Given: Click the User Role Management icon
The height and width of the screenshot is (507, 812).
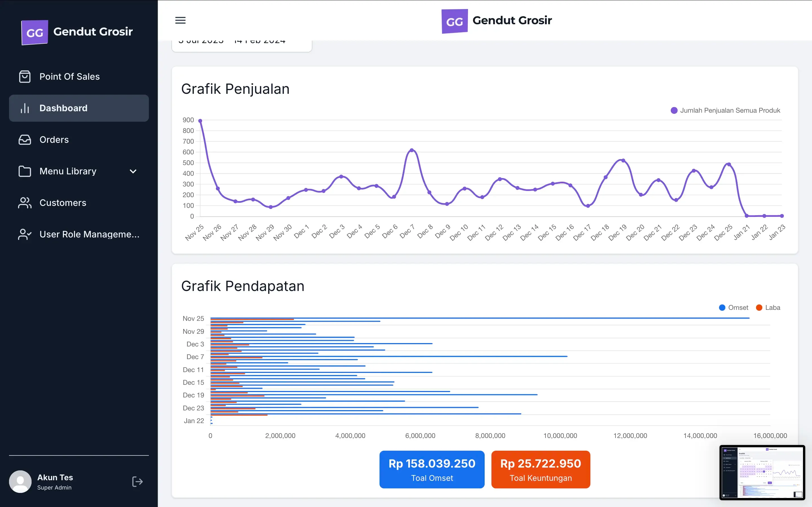Looking at the screenshot, I should [x=25, y=234].
